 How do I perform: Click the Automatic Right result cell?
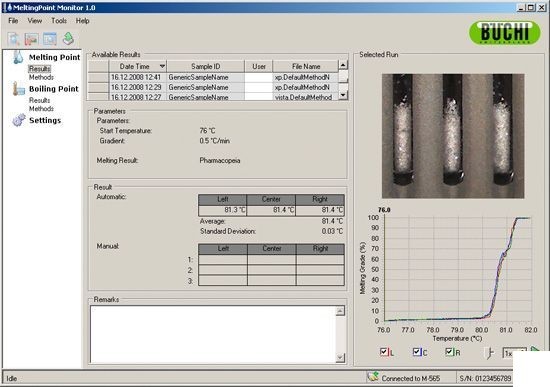pos(320,210)
